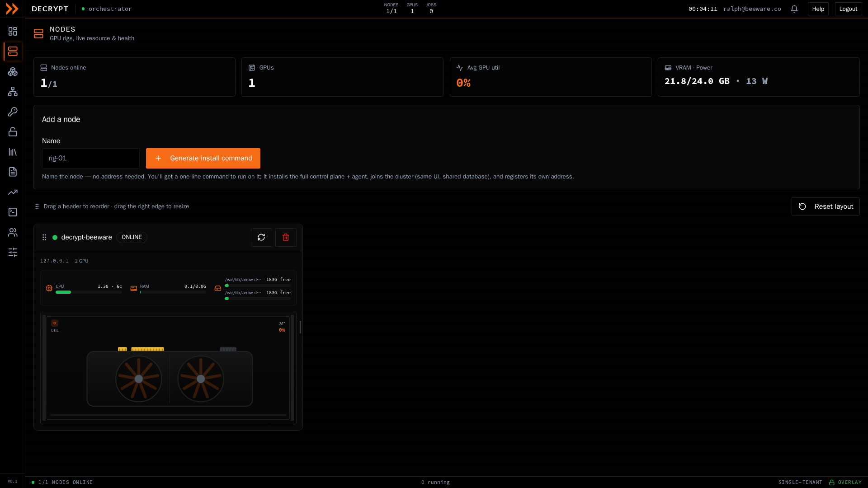Focus the node Name input field

coord(91,158)
